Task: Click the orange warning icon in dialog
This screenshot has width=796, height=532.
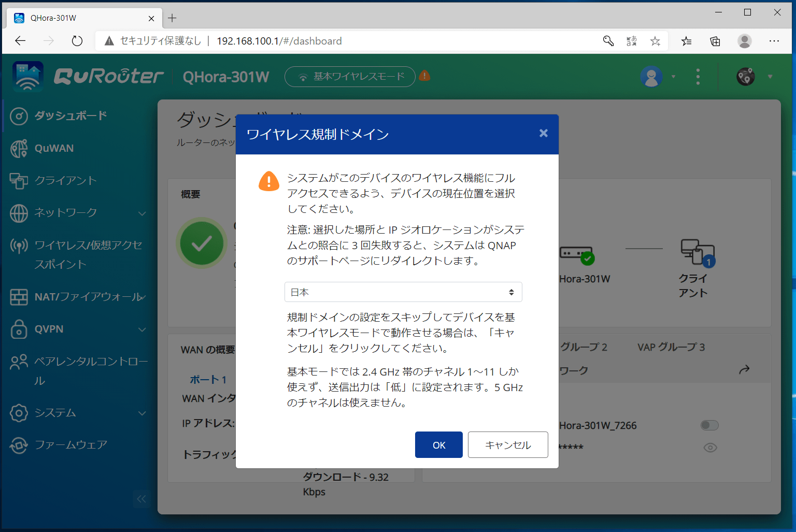Action: tap(269, 181)
